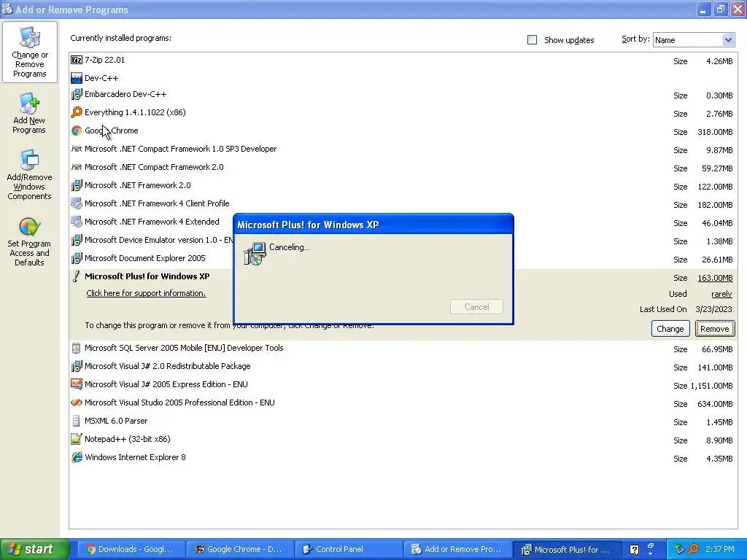Select the Google Chrome 318.00MB size value
The image size is (747, 560).
715,132
